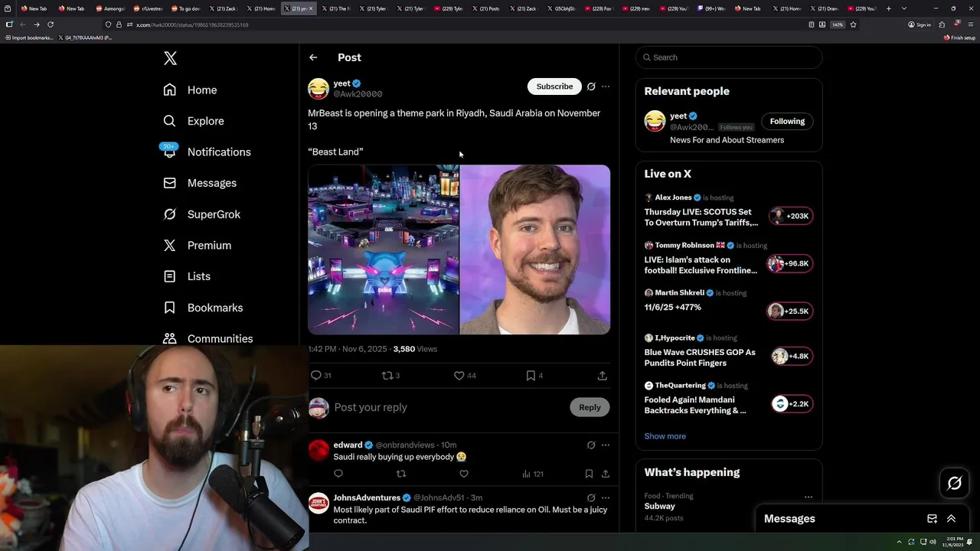The width and height of the screenshot is (980, 551).
Task: Open yeet under Relevant people
Action: 678,116
